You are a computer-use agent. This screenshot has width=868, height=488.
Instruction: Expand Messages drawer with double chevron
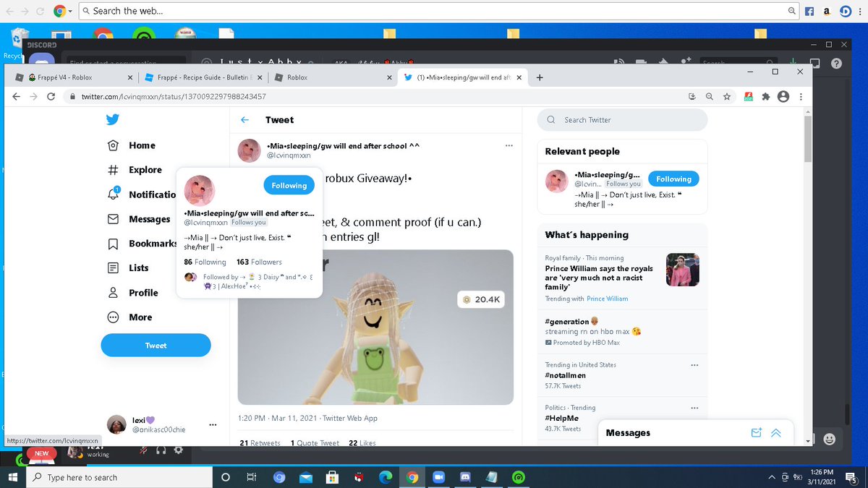pos(775,432)
